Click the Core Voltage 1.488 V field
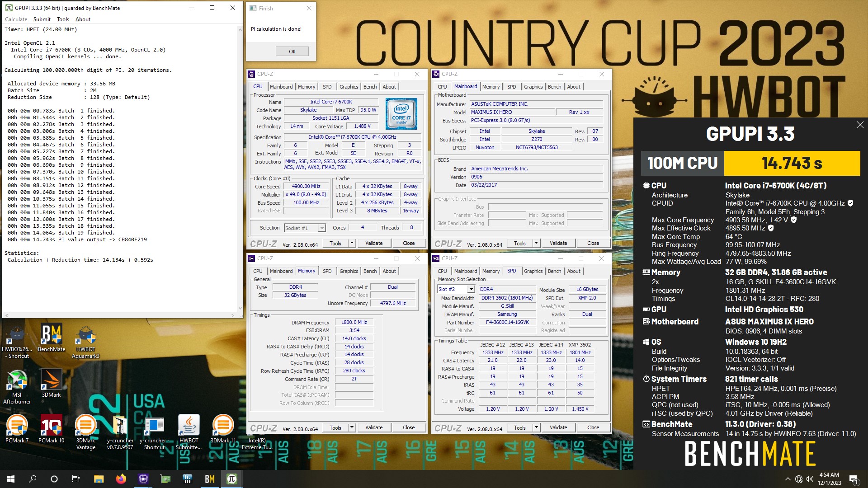Screen dimensions: 868x488 [362, 127]
